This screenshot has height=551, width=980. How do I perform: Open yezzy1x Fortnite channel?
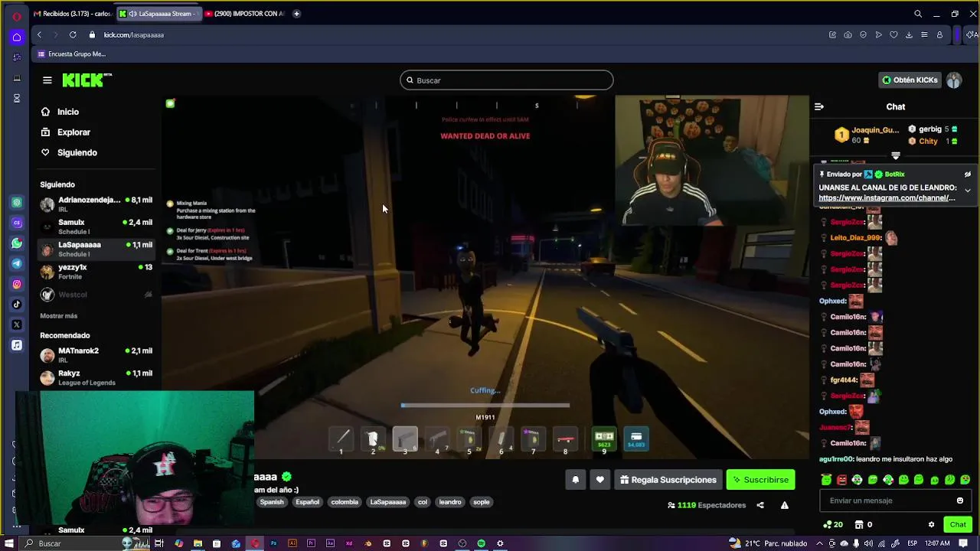tap(96, 272)
